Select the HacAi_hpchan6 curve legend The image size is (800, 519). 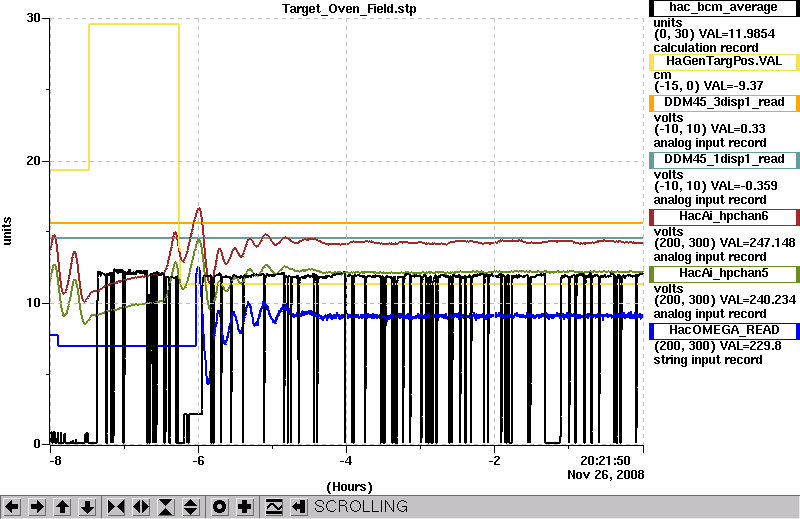724,216
